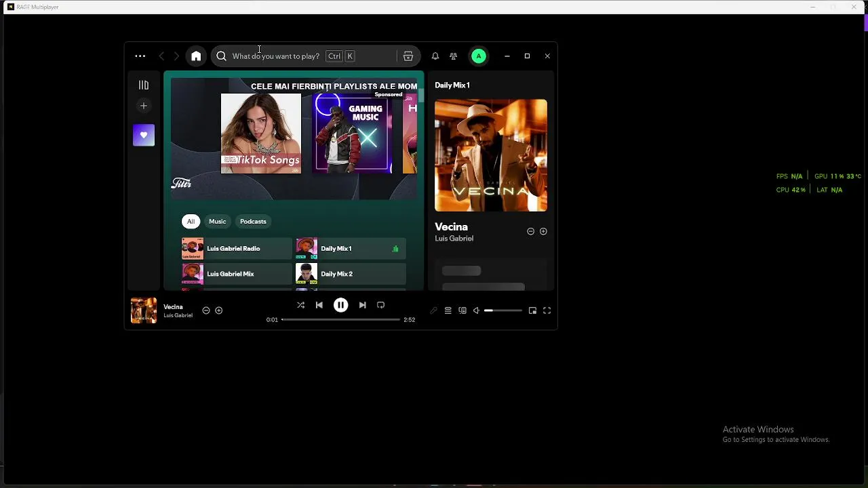Screen dimensions: 868x488
Task: Toggle repeat mode
Action: 380,305
